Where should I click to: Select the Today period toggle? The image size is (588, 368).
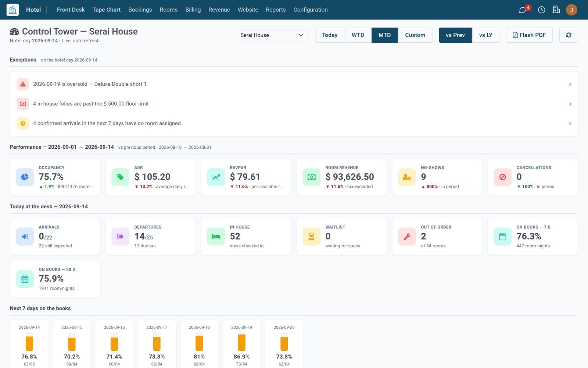pyautogui.click(x=330, y=35)
